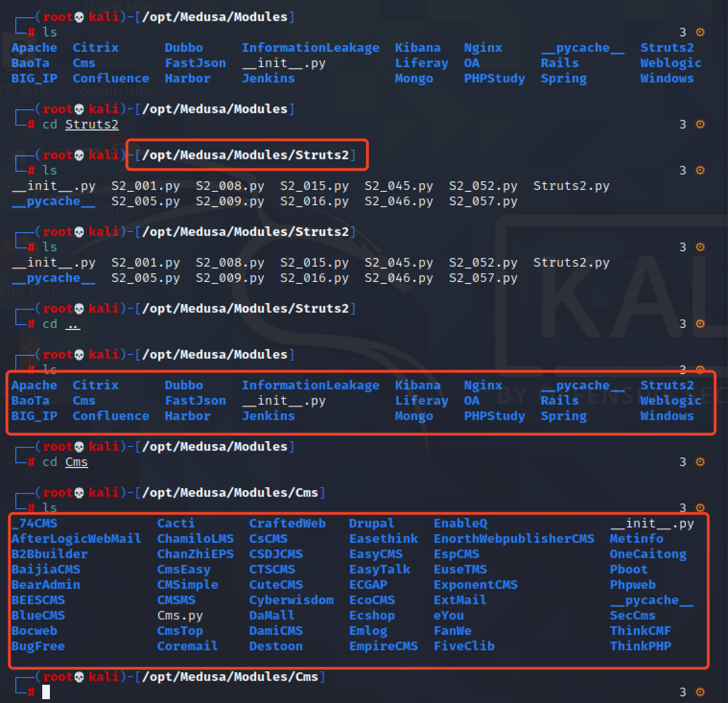
Task: Click the Destoon directory name
Action: point(276,646)
